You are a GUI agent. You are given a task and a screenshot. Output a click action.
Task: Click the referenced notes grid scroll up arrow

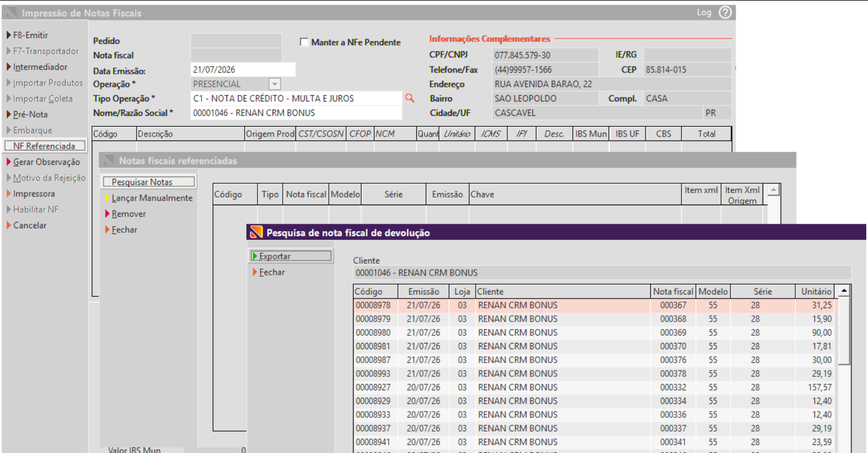click(x=774, y=189)
